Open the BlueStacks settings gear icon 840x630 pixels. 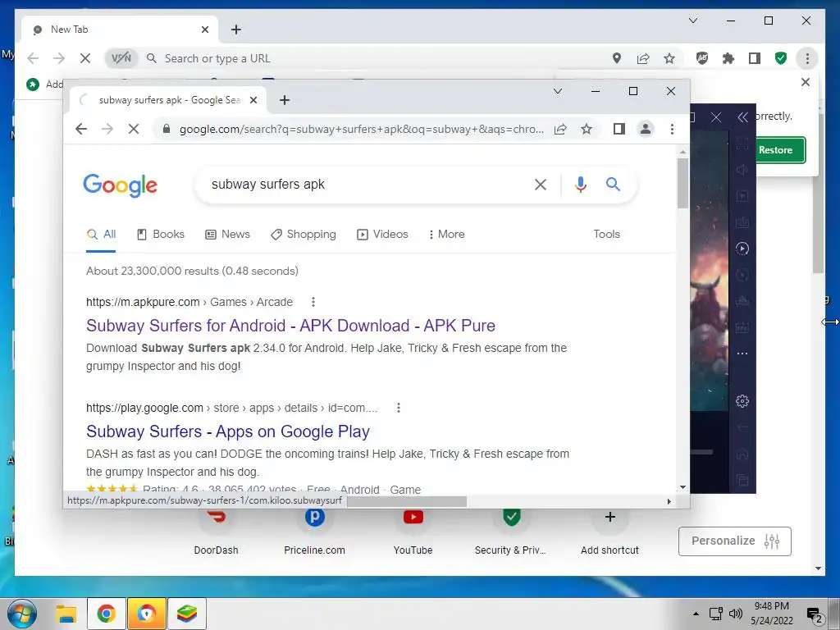pos(742,400)
